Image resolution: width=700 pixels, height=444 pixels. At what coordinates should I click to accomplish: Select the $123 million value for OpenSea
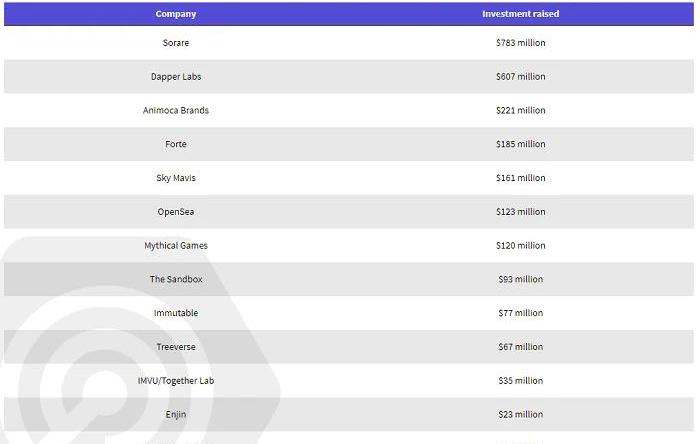[x=520, y=212]
